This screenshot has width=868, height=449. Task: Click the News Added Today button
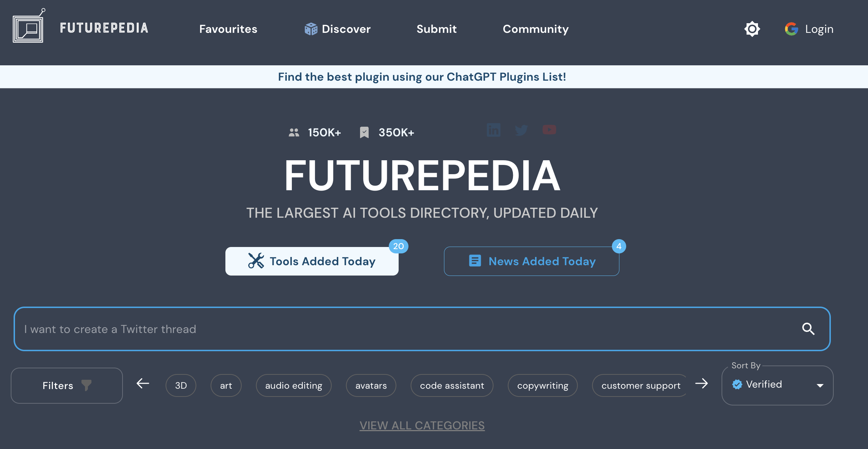pyautogui.click(x=532, y=261)
